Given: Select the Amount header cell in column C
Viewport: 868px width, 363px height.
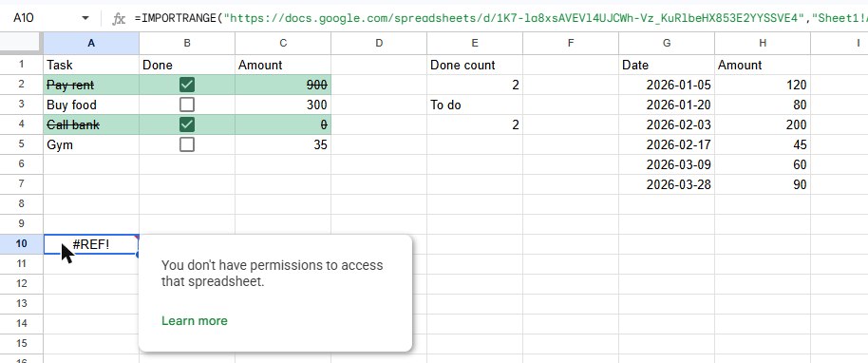Looking at the screenshot, I should point(283,65).
